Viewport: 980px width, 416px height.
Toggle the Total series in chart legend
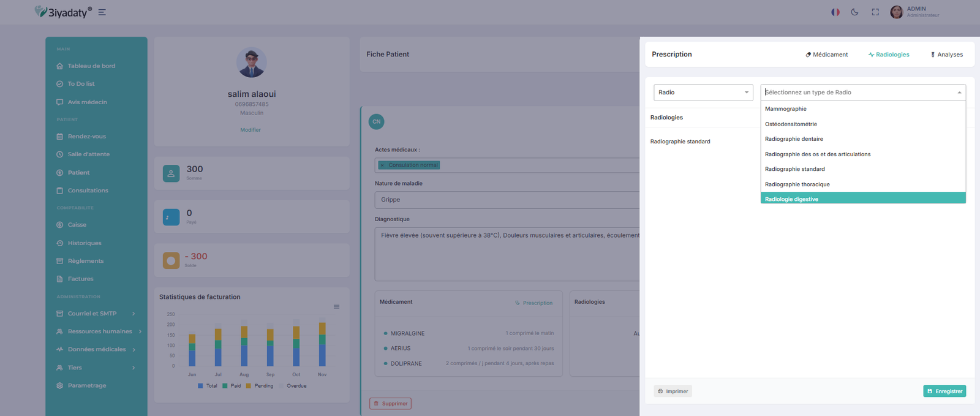[208, 386]
